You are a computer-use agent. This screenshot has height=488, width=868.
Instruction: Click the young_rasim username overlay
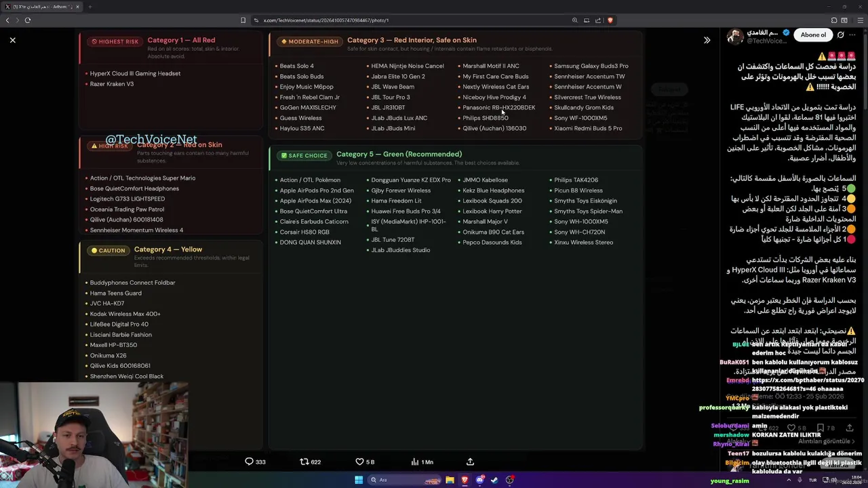pyautogui.click(x=730, y=481)
